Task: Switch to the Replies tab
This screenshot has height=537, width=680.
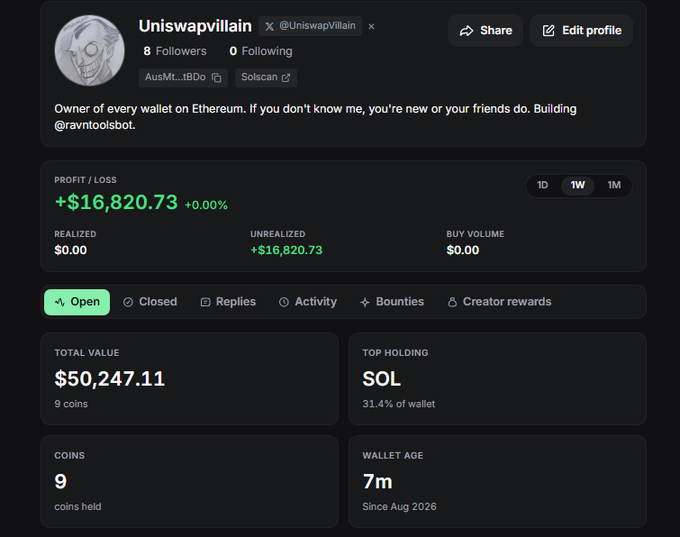Action: coord(228,302)
